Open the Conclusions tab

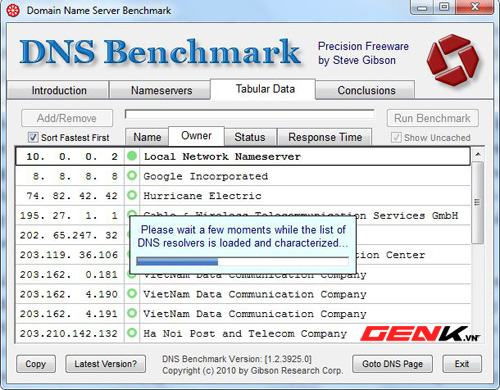366,90
